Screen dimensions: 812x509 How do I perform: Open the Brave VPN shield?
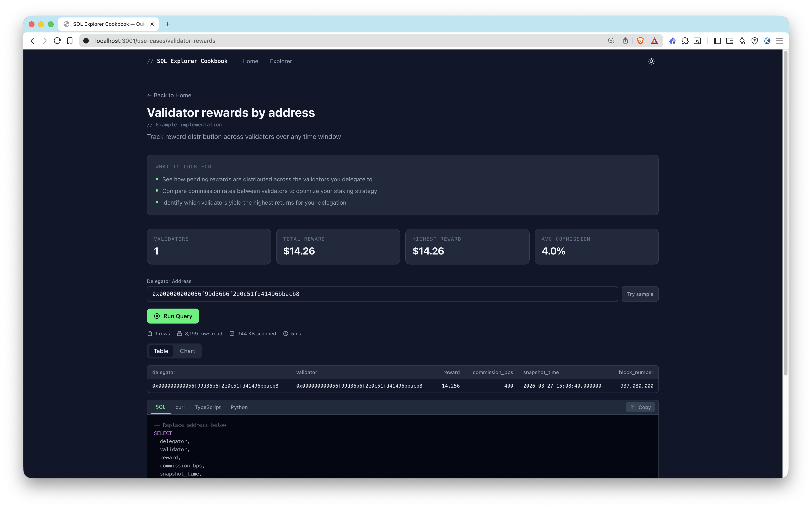coord(754,41)
